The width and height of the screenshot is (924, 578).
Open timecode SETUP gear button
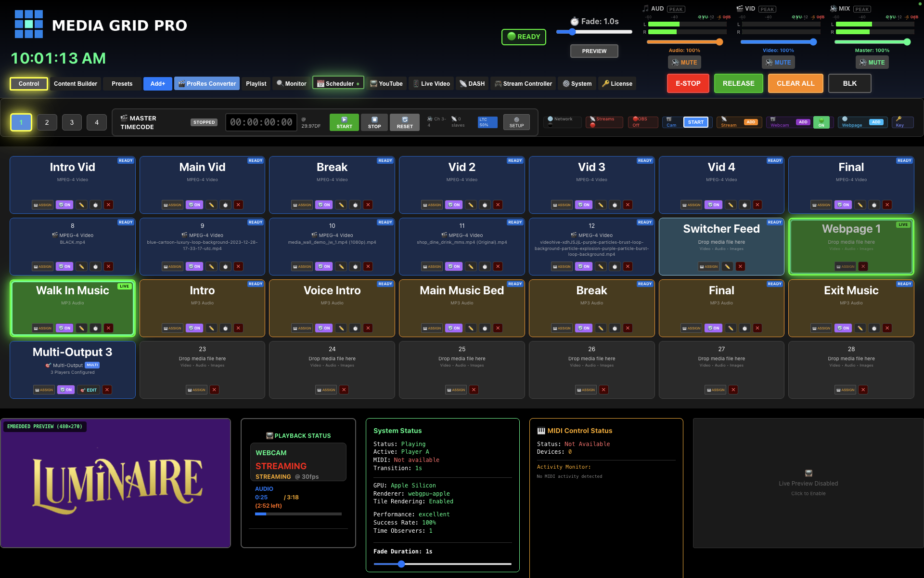click(x=516, y=122)
